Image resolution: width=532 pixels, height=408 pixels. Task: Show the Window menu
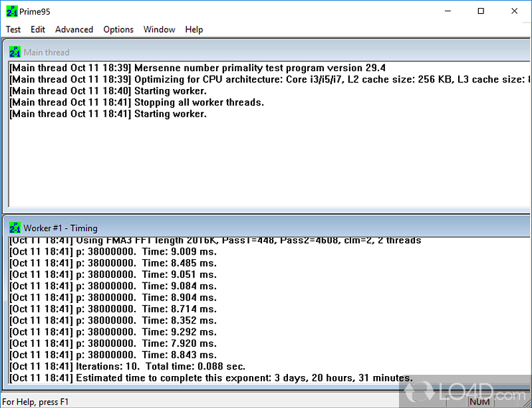(x=159, y=29)
